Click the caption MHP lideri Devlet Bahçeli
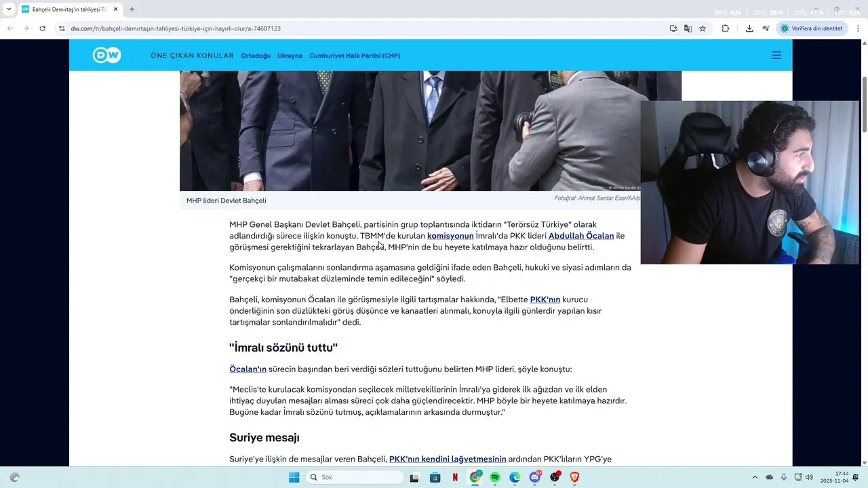This screenshot has width=868, height=488. coord(226,201)
